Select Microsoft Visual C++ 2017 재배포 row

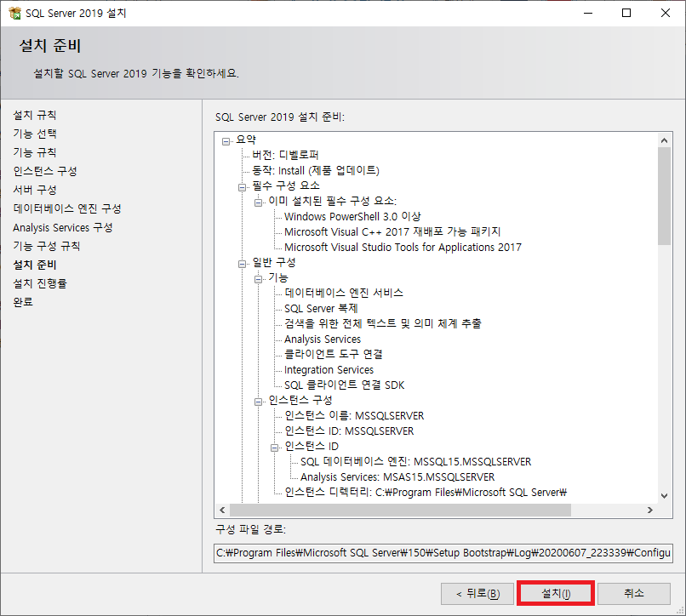coord(392,231)
